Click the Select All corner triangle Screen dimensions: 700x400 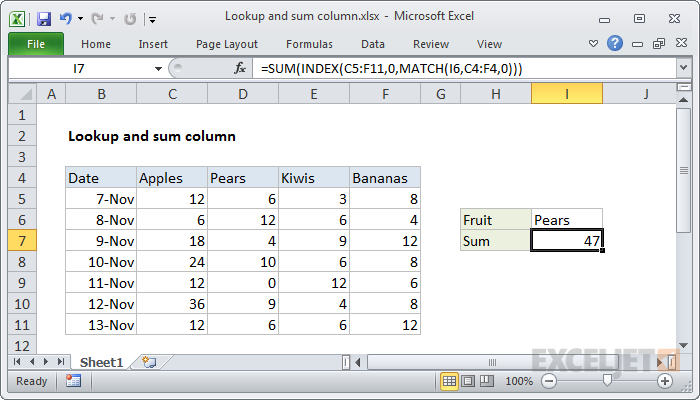[23, 94]
